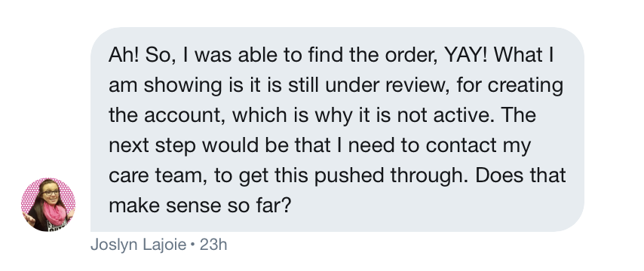Open Joslyn Lajoie's profile picture
Image resolution: width=644 pixels, height=271 pixels.
click(48, 205)
